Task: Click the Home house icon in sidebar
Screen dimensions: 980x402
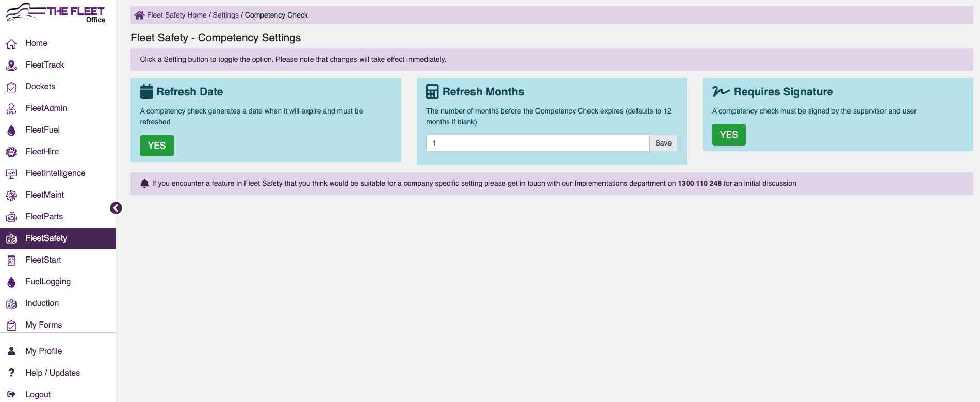Action: 11,44
